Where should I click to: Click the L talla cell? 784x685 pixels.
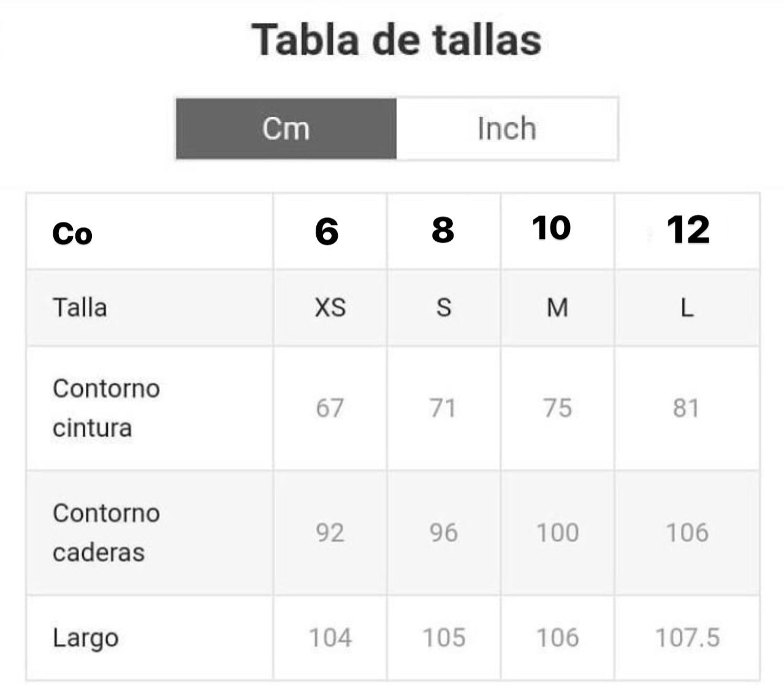(x=687, y=308)
